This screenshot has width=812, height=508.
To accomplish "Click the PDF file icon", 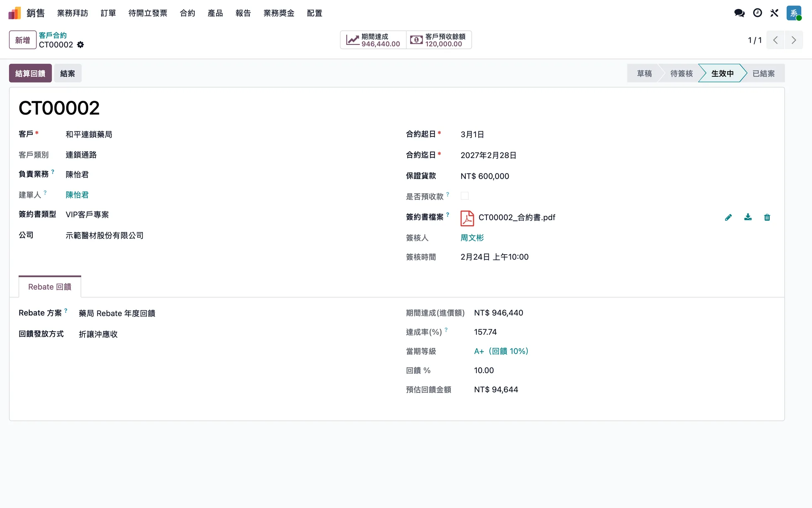I will point(467,218).
